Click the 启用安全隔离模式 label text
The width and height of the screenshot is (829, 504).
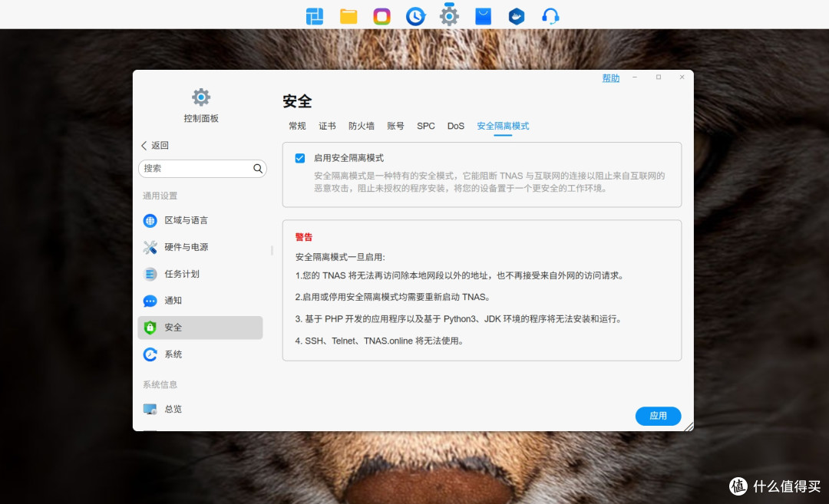pos(349,158)
